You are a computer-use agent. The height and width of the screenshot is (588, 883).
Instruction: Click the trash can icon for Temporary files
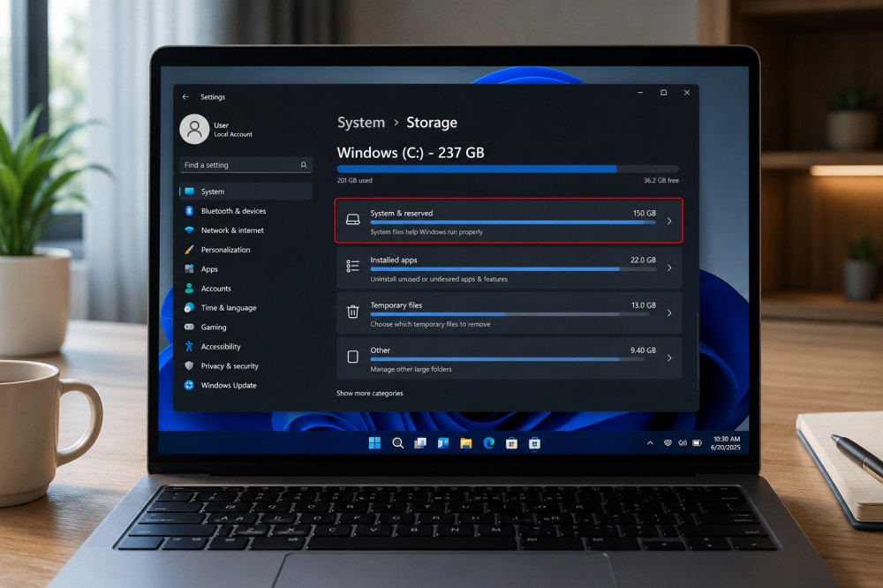click(x=353, y=312)
